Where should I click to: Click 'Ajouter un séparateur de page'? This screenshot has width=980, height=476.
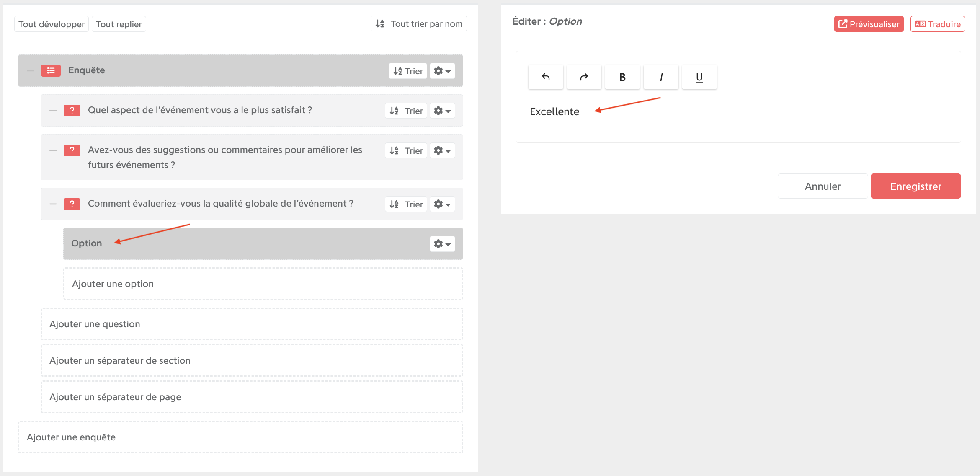252,397
